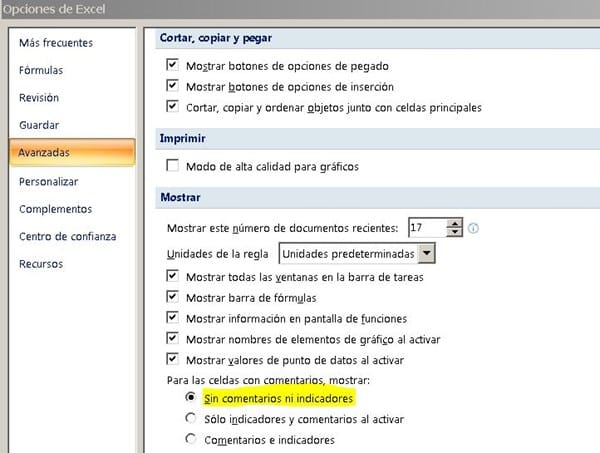The image size is (600, 453).
Task: Select Avanzadas options category
Action: [x=72, y=152]
